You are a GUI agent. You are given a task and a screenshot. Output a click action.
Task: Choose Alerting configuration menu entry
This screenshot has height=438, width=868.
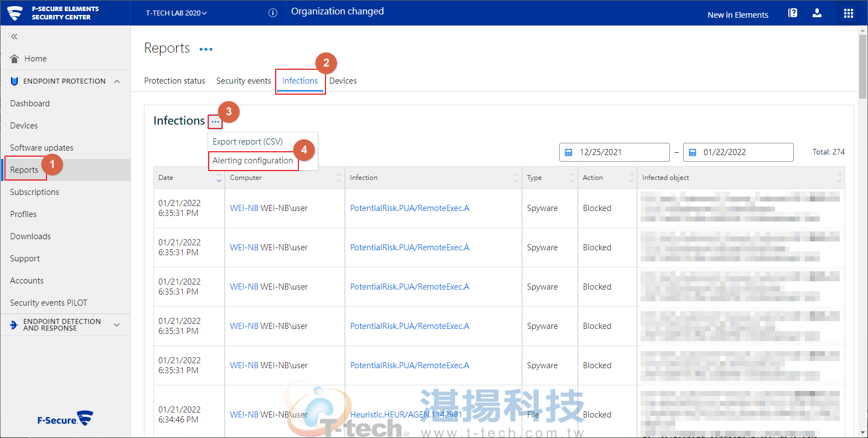[253, 161]
